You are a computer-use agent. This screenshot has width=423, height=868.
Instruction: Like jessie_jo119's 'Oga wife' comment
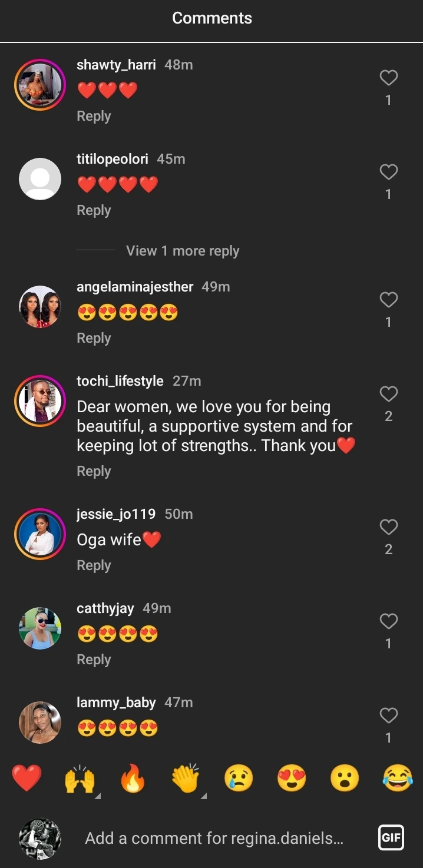[388, 527]
